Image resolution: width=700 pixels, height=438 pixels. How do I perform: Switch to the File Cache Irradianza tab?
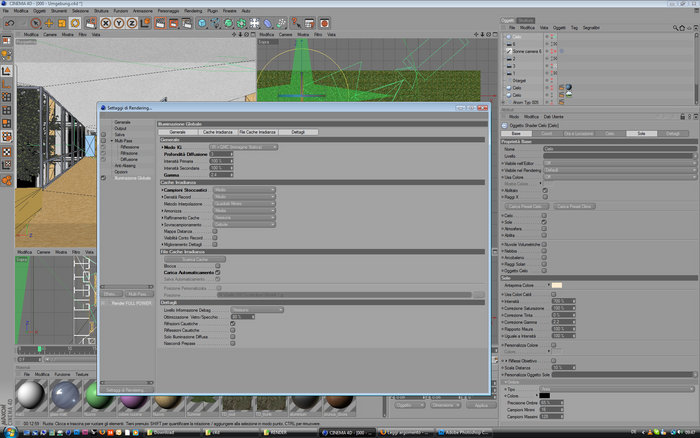click(x=258, y=132)
